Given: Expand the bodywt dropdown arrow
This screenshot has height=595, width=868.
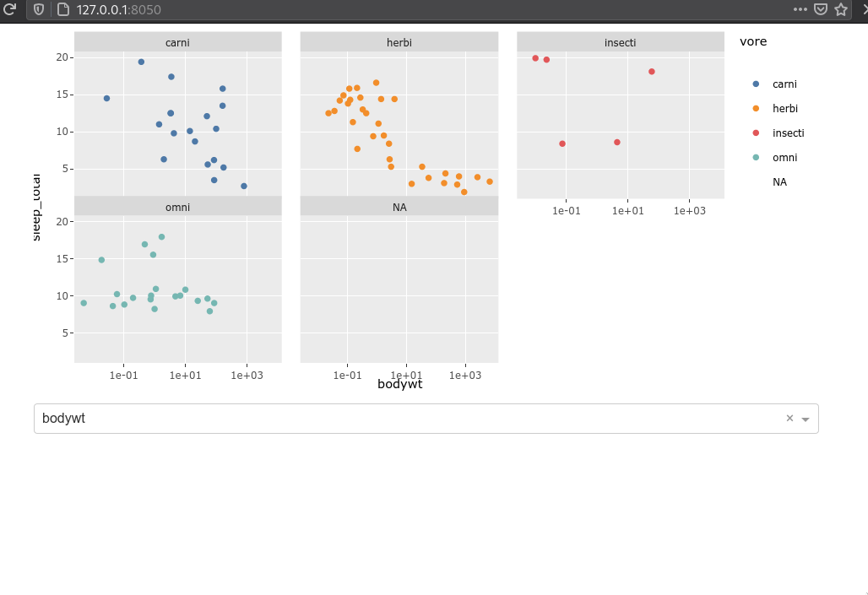Looking at the screenshot, I should point(806,419).
